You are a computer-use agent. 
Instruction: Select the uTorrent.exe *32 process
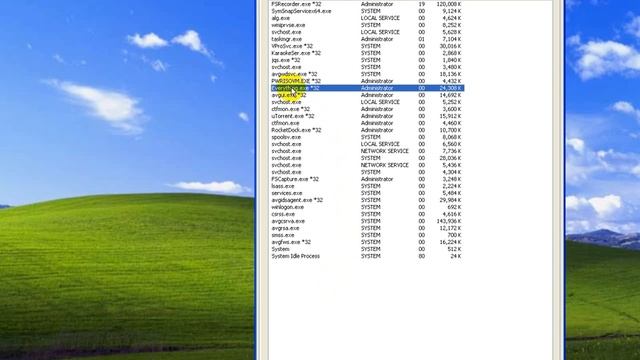point(367,116)
